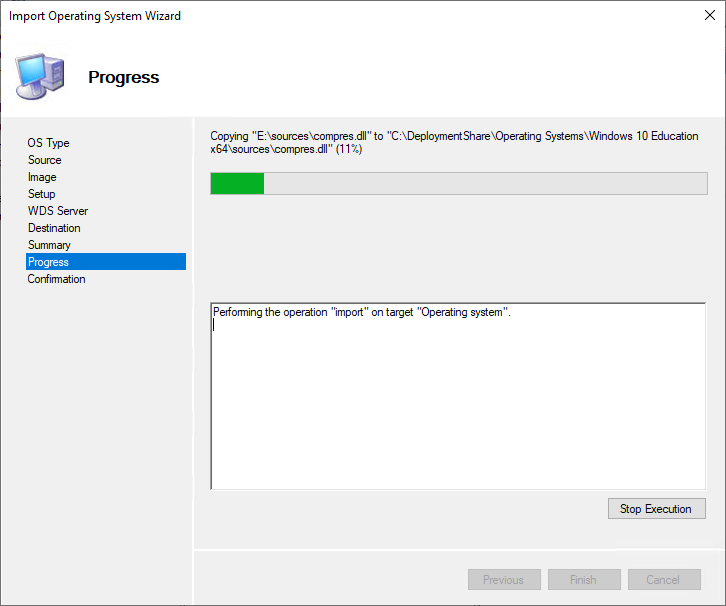This screenshot has height=606, width=726.
Task: Jump to the Destination step
Action: click(x=54, y=228)
